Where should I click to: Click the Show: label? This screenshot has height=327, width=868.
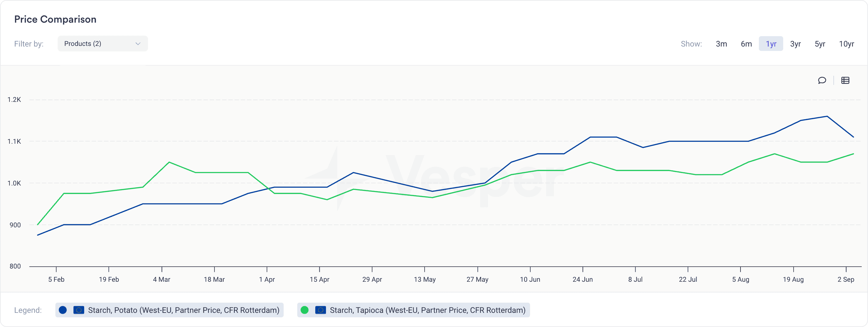tap(691, 44)
